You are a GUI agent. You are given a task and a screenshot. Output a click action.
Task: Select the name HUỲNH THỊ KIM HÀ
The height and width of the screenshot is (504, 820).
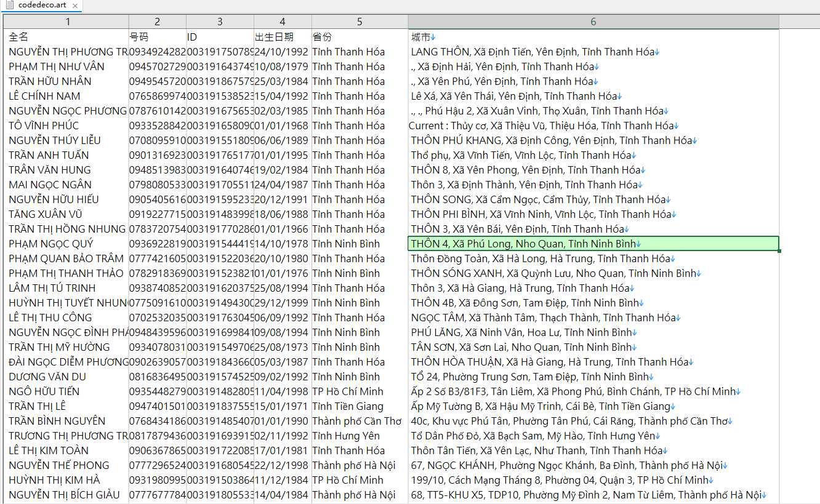(54, 480)
